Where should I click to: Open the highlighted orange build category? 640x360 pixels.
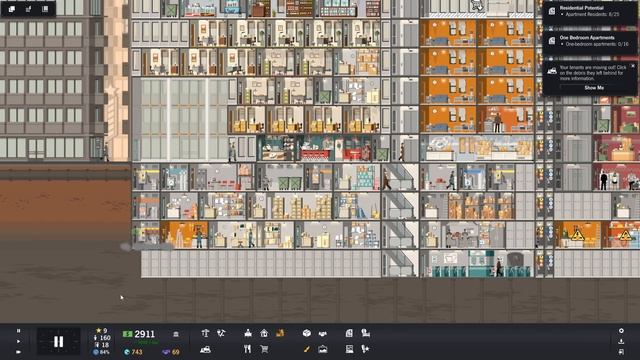pyautogui.click(x=280, y=333)
